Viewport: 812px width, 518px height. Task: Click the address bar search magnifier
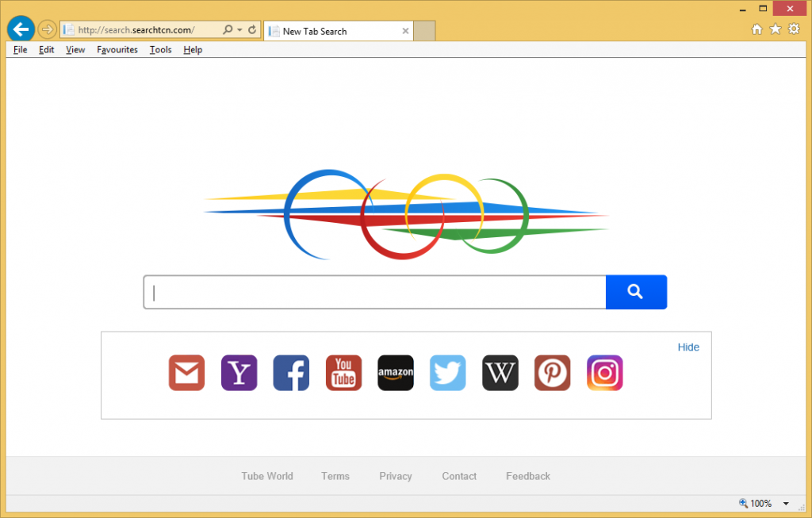pyautogui.click(x=228, y=29)
